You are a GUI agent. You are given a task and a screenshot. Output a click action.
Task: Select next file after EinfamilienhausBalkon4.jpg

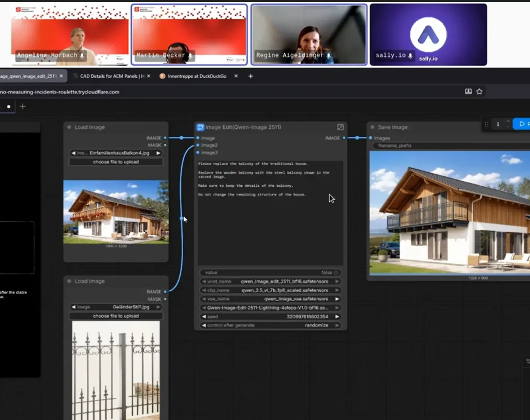[x=158, y=153]
